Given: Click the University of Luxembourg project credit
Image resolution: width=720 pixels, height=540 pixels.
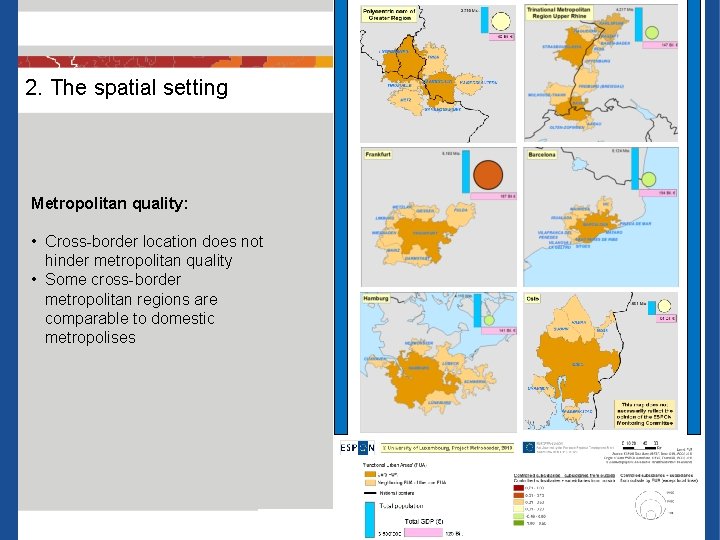Looking at the screenshot, I should tap(448, 448).
